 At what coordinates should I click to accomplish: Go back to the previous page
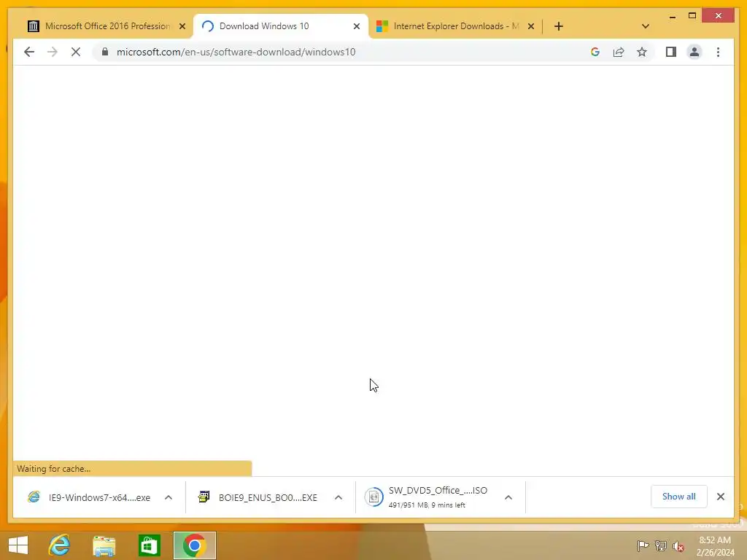[x=29, y=52]
